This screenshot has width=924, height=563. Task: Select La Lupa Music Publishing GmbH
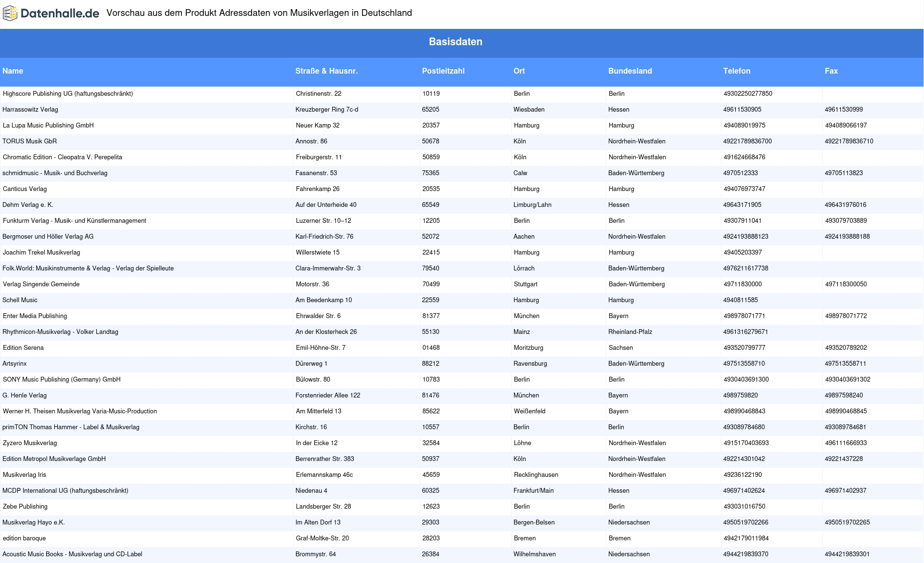point(48,126)
